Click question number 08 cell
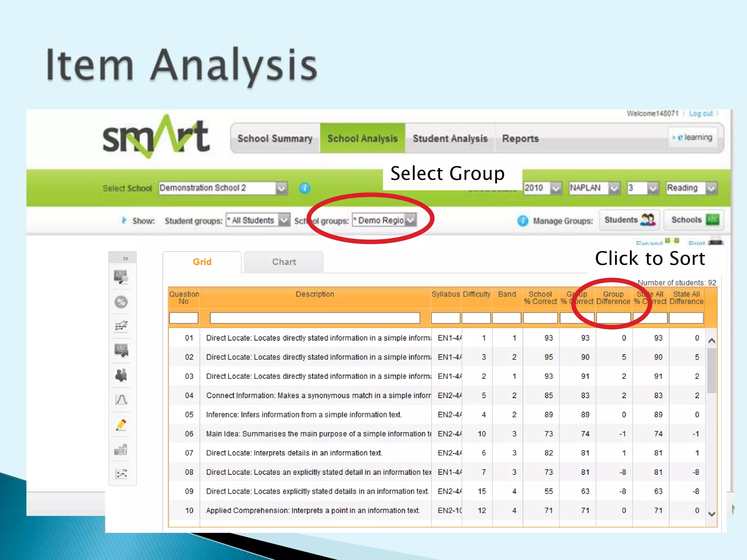The image size is (747, 560). pos(189,472)
